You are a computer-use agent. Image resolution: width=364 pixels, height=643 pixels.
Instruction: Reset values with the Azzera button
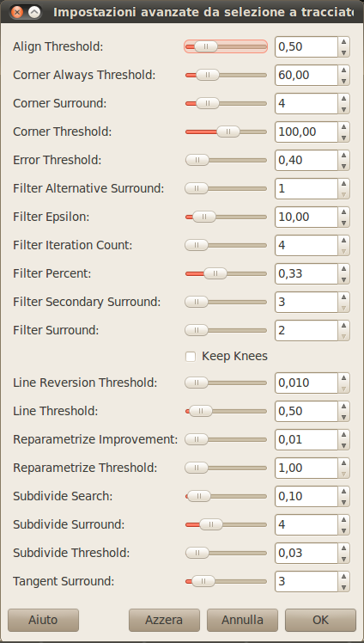pos(164,620)
